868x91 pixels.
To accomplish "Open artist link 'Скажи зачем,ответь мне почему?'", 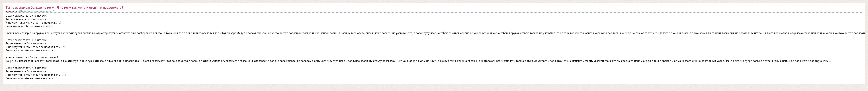I will [x=37, y=11].
